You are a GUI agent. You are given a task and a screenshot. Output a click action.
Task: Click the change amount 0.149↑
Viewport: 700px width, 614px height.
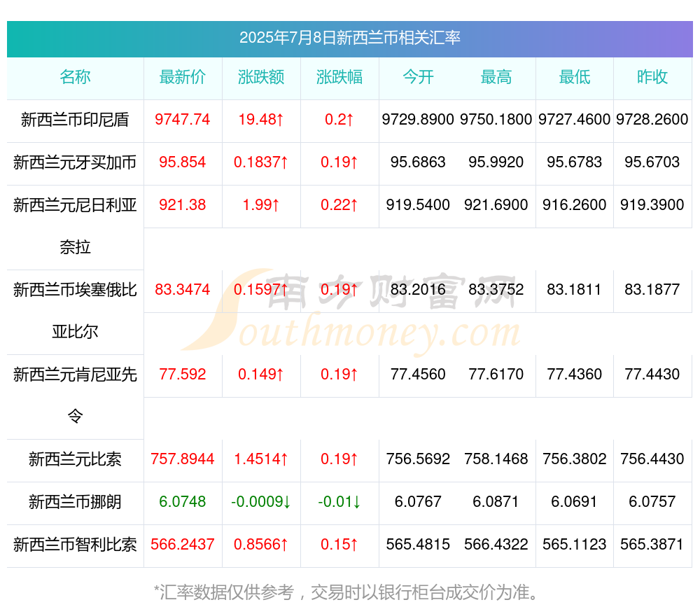point(260,374)
